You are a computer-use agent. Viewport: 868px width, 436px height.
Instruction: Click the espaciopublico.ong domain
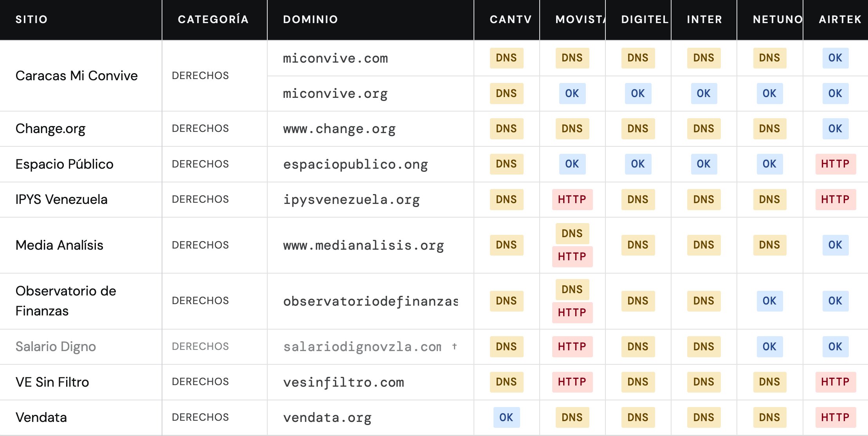355,164
